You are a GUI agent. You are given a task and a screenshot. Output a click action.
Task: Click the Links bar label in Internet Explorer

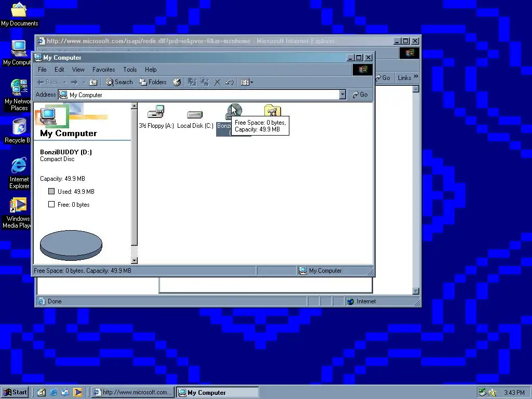tap(404, 78)
